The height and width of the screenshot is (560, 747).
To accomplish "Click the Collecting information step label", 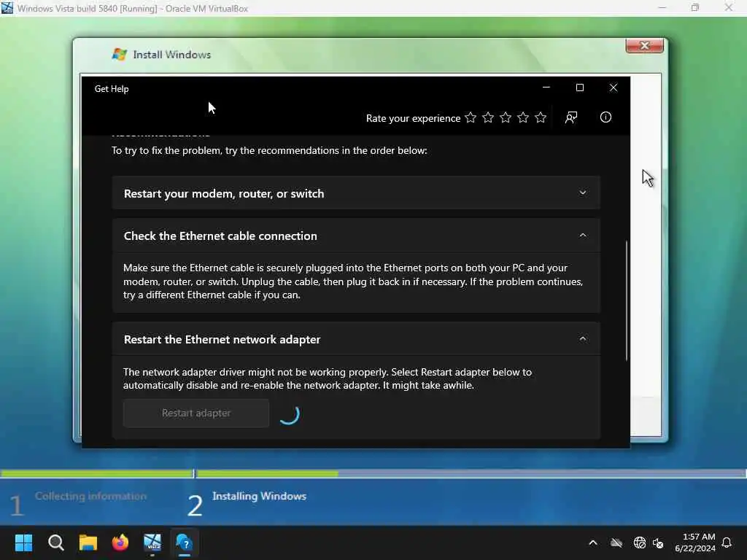I will click(x=90, y=496).
